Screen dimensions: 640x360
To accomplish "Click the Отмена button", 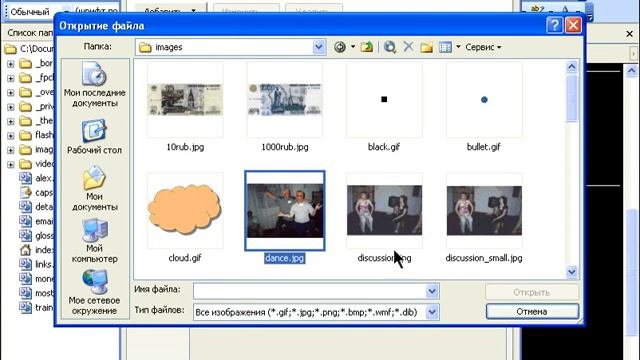I will pos(532,311).
